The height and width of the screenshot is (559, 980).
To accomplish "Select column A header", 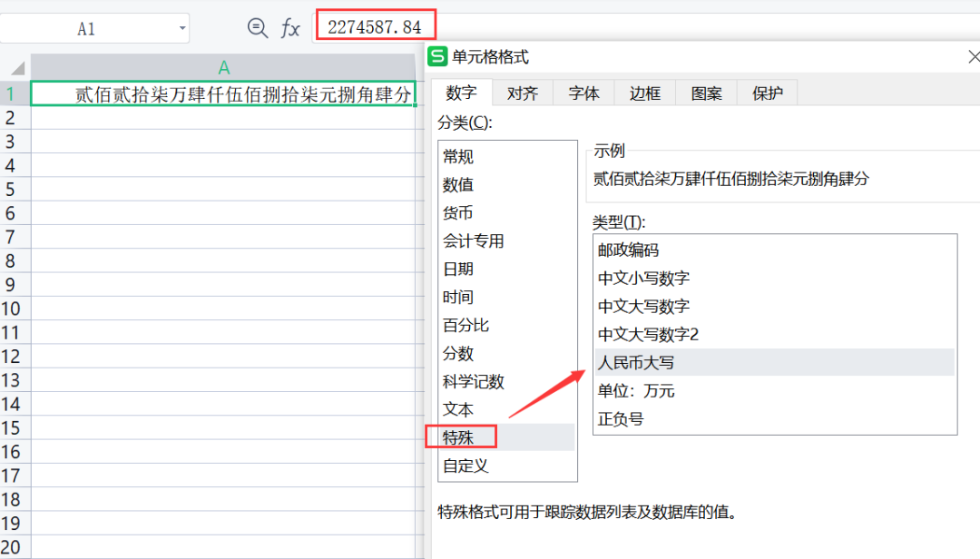I will (224, 67).
